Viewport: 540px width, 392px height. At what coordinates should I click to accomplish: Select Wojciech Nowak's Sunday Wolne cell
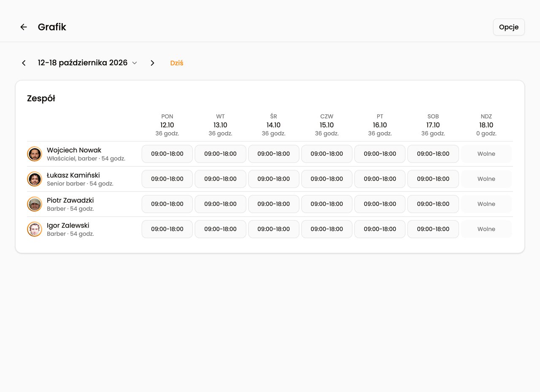[486, 154]
